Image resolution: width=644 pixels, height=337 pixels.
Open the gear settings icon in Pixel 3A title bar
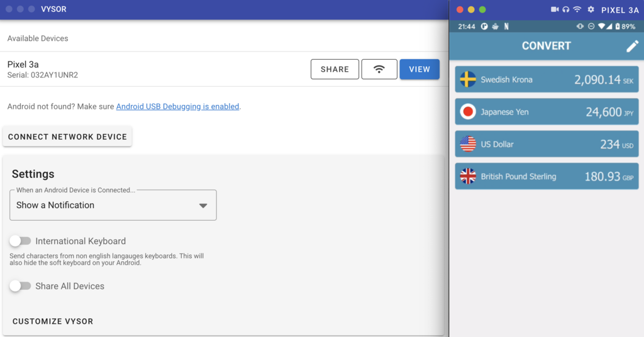click(591, 9)
